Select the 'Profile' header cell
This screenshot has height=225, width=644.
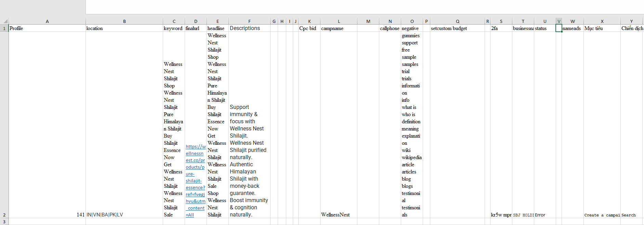pyautogui.click(x=47, y=28)
